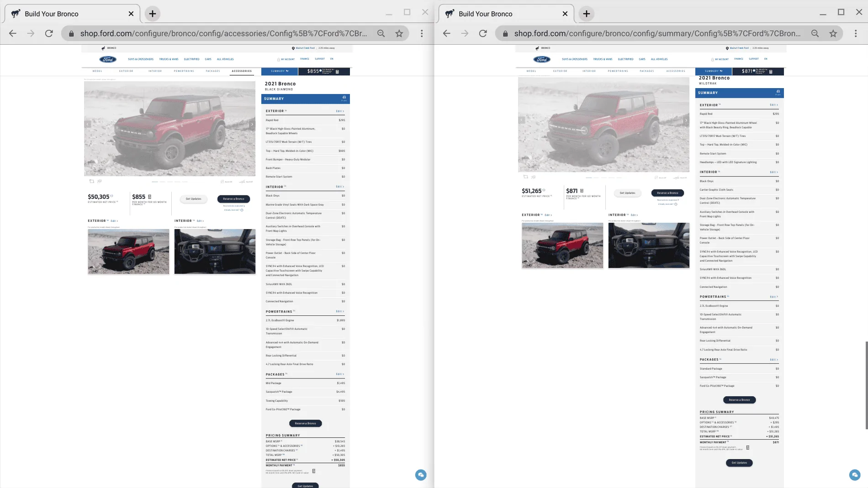This screenshot has width=868, height=488.
Task: Open the Chrome menu in the right window
Action: pyautogui.click(x=856, y=33)
